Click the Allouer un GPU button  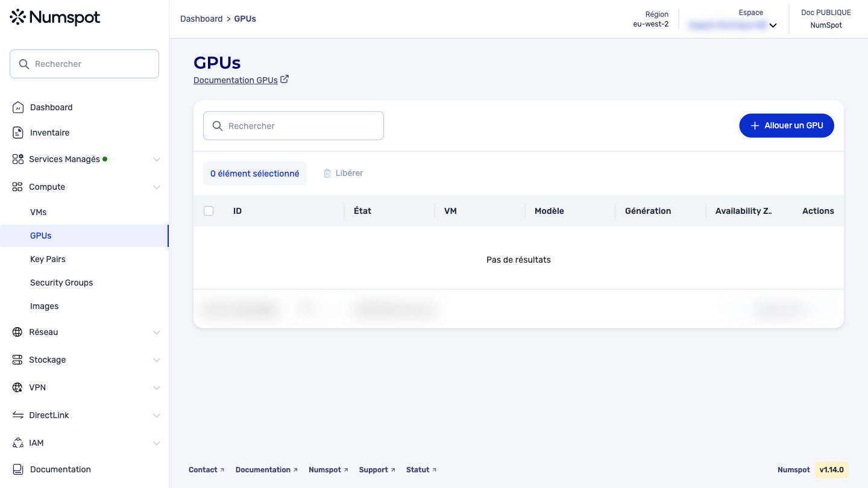[x=787, y=125]
